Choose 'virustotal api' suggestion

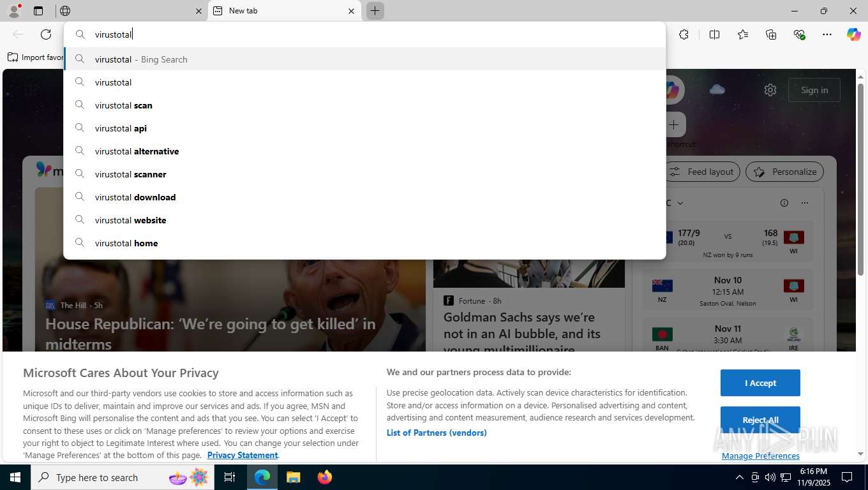click(364, 128)
